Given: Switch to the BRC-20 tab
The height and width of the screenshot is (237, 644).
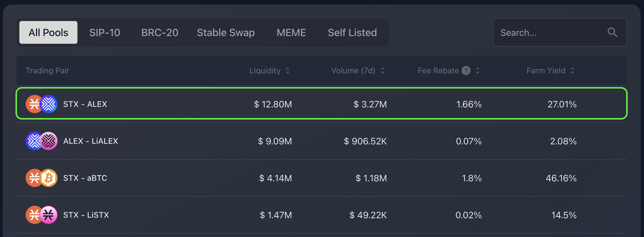Looking at the screenshot, I should (x=160, y=32).
